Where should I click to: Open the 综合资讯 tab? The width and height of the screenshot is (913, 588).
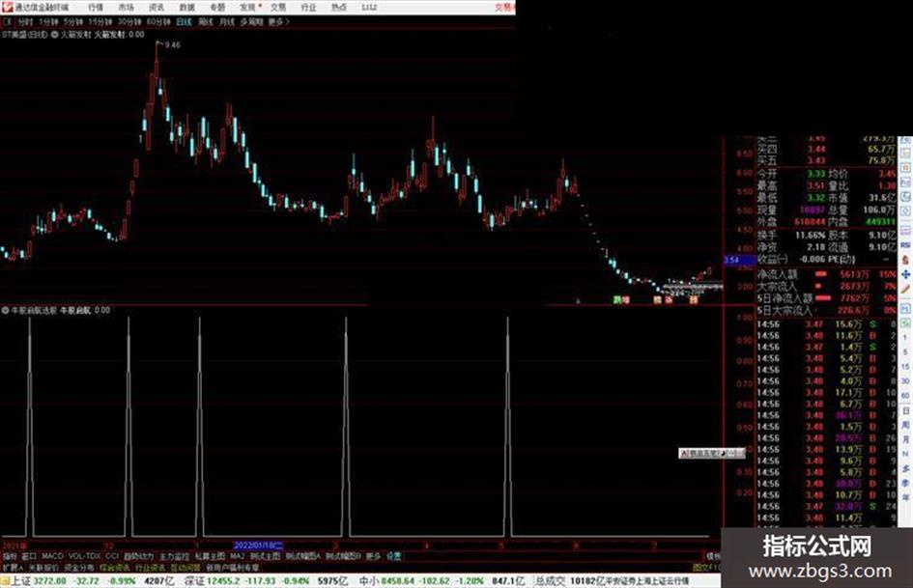(x=114, y=567)
